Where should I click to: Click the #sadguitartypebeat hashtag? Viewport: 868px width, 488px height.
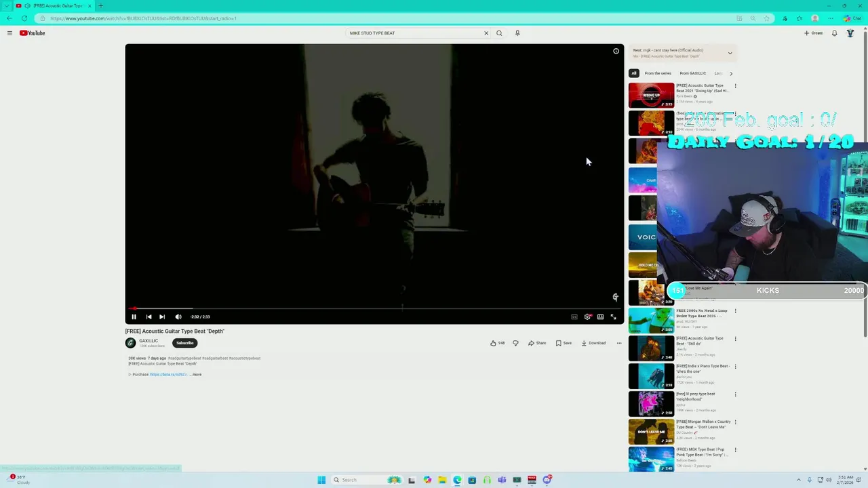point(184,359)
